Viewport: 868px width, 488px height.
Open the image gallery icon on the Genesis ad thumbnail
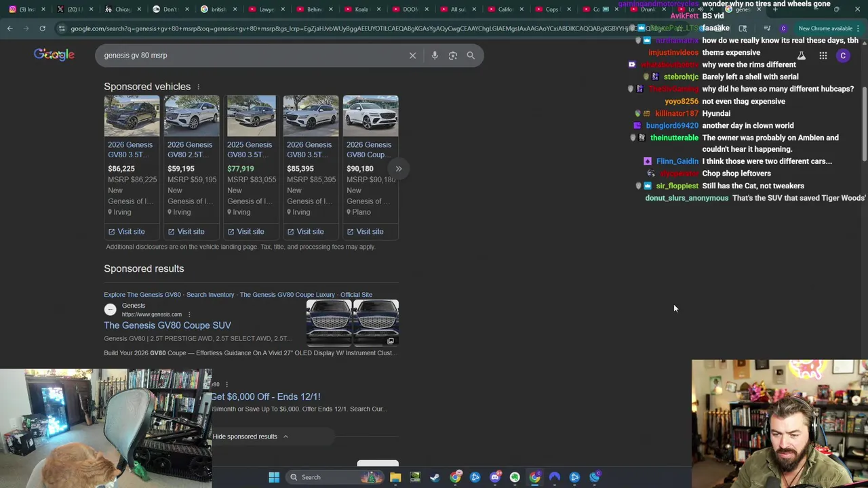[391, 341]
